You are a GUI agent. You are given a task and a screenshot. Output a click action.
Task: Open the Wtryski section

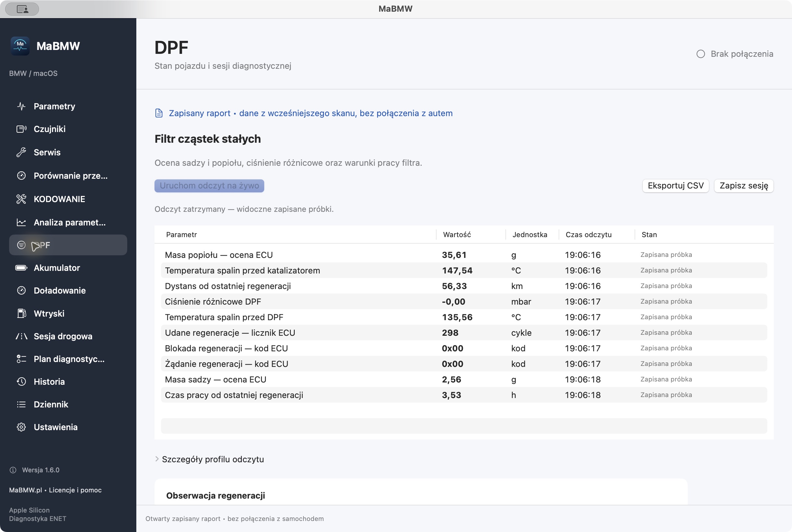[x=68, y=313]
